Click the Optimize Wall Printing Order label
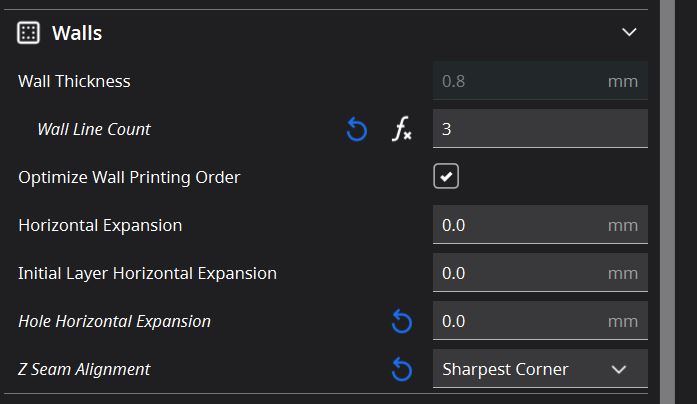697x404 pixels. pyautogui.click(x=129, y=177)
